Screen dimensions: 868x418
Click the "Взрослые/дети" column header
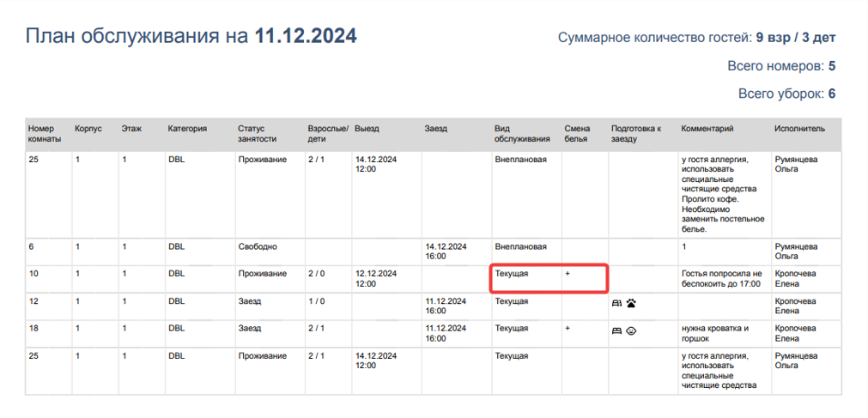tap(328, 133)
